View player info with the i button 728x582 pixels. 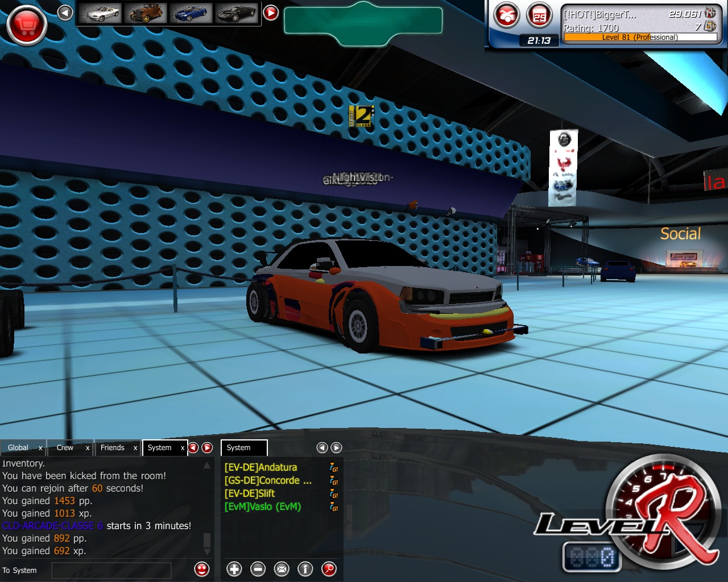[305, 569]
